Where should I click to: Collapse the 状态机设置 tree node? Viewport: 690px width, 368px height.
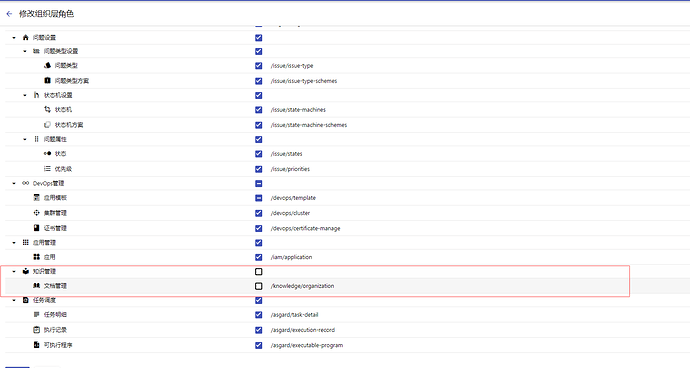click(25, 95)
